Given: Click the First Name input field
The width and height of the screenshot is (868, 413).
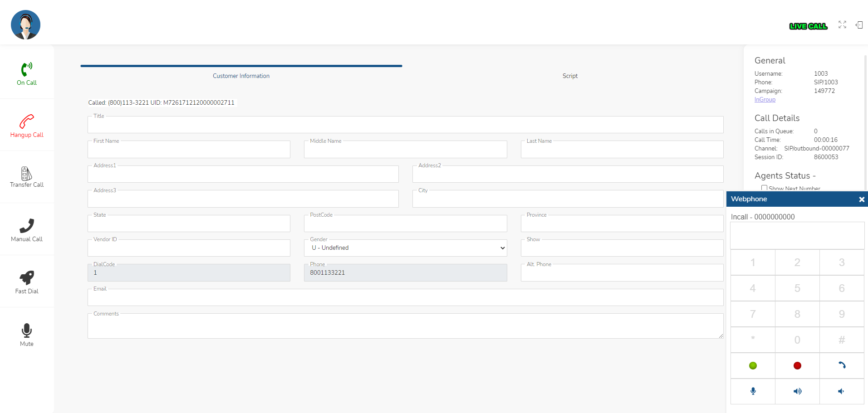Looking at the screenshot, I should [189, 150].
